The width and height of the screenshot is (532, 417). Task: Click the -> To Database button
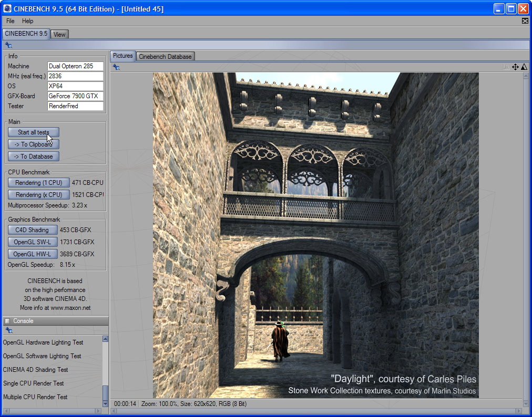tap(34, 157)
